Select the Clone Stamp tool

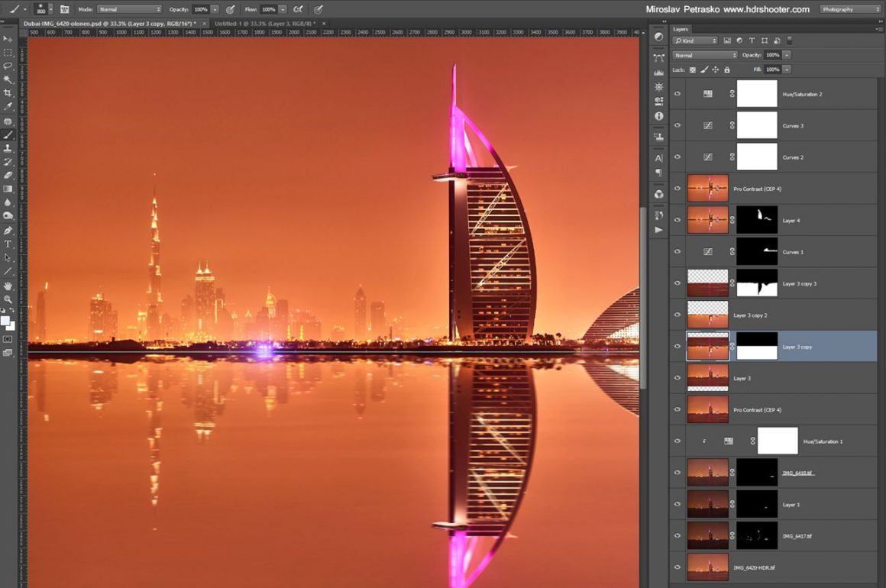pyautogui.click(x=8, y=148)
